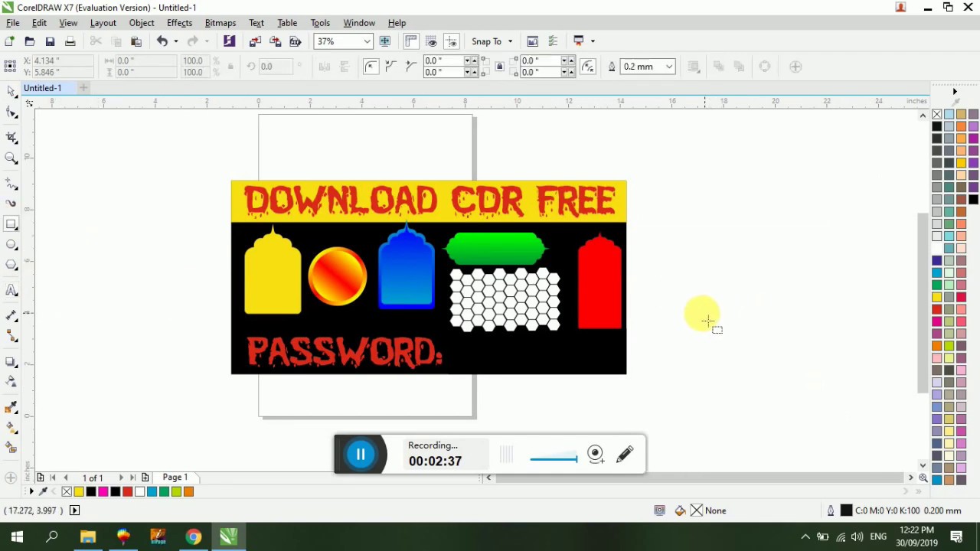Select the Interactive Fill tool
Viewport: 980px width, 551px height.
pyautogui.click(x=11, y=427)
